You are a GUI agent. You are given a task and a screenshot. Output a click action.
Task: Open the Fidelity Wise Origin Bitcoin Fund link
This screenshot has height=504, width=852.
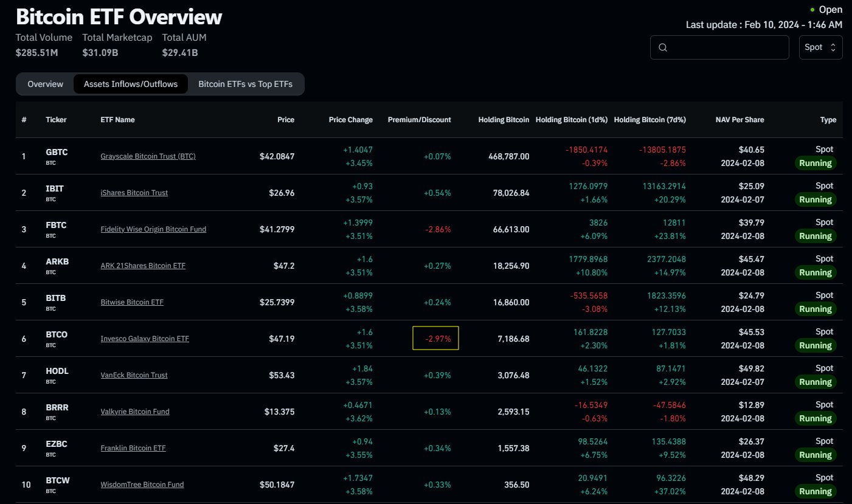[153, 229]
